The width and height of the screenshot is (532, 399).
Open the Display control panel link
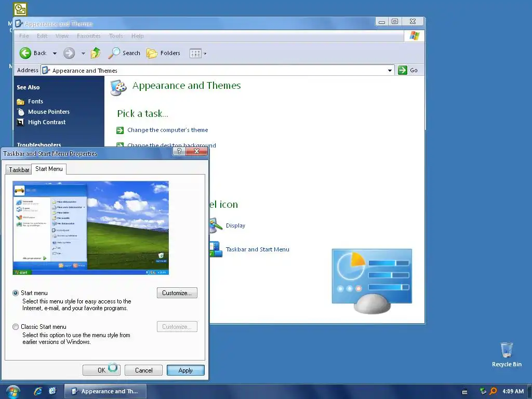point(235,225)
